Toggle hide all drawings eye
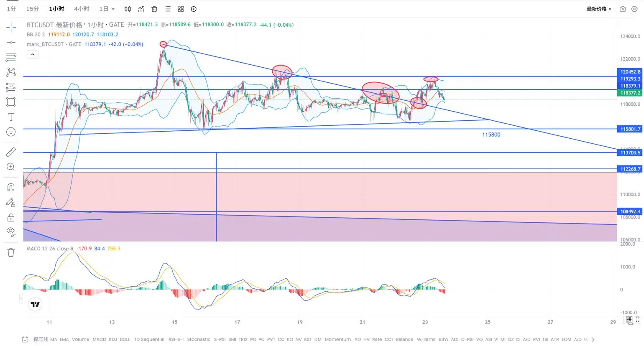The image size is (644, 346). tap(11, 232)
